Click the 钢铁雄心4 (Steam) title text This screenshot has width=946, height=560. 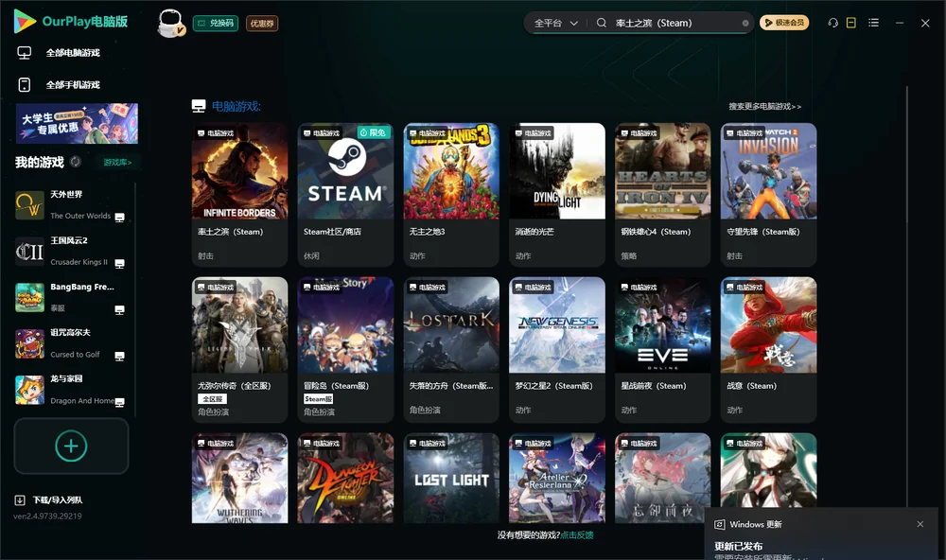click(x=656, y=232)
